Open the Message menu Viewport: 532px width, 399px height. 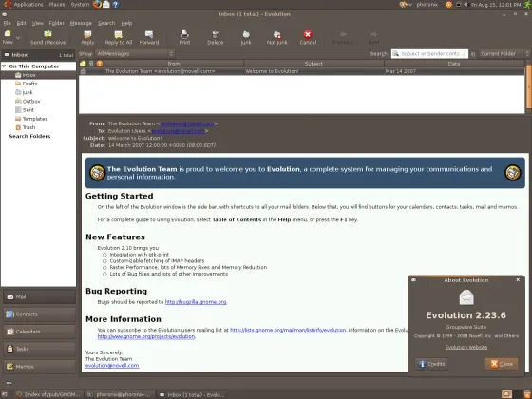[x=81, y=23]
